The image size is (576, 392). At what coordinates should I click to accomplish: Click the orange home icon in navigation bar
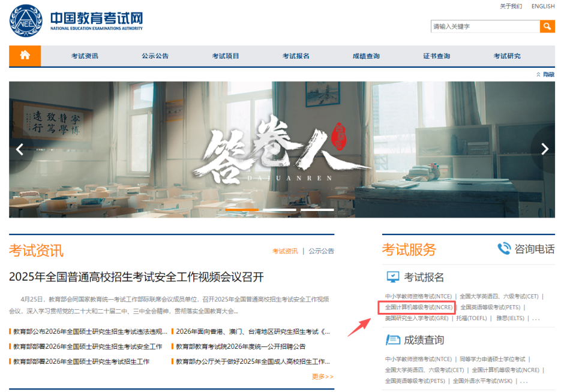coord(25,55)
